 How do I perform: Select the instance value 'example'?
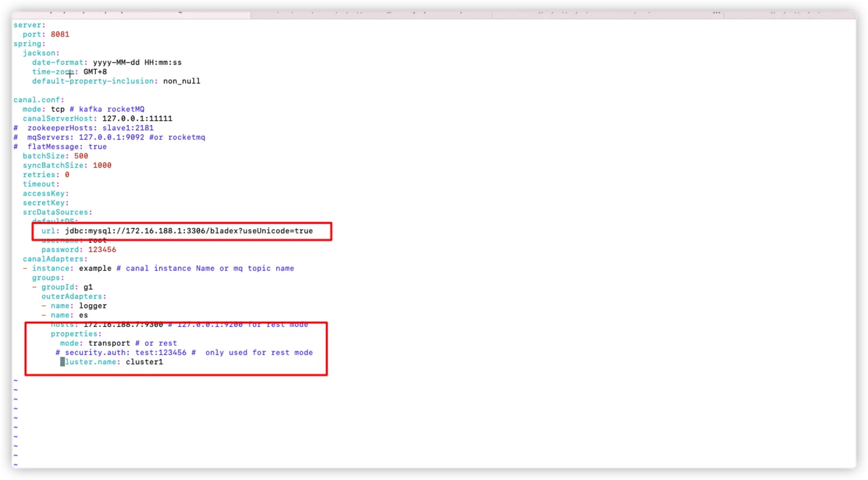pyautogui.click(x=95, y=268)
